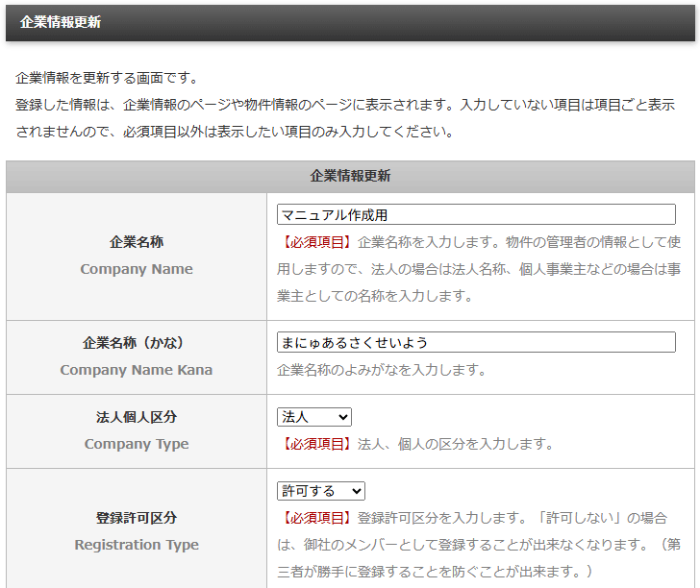Image resolution: width=700 pixels, height=588 pixels.
Task: Click the intro line 企業情報を更新する画面です。
Action: pyautogui.click(x=108, y=78)
